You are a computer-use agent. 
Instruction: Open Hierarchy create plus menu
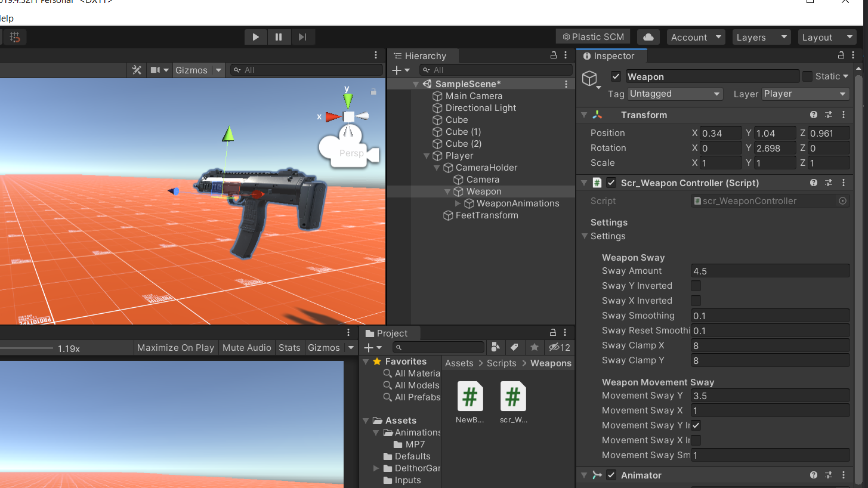pos(401,70)
